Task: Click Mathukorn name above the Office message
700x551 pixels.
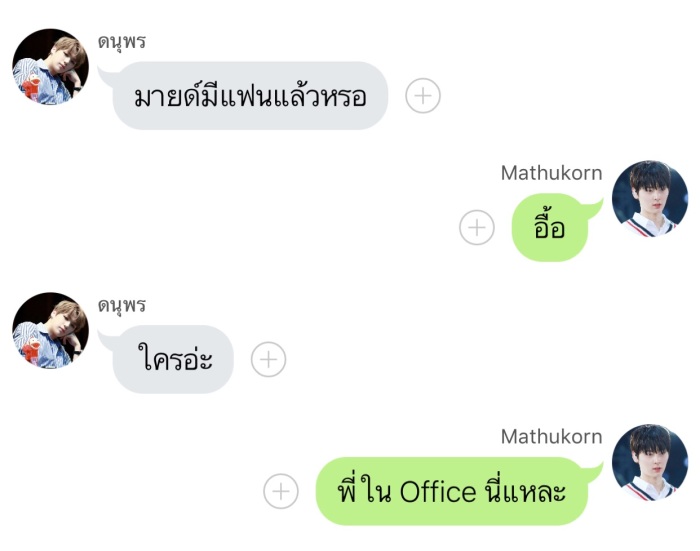Action: click(551, 437)
